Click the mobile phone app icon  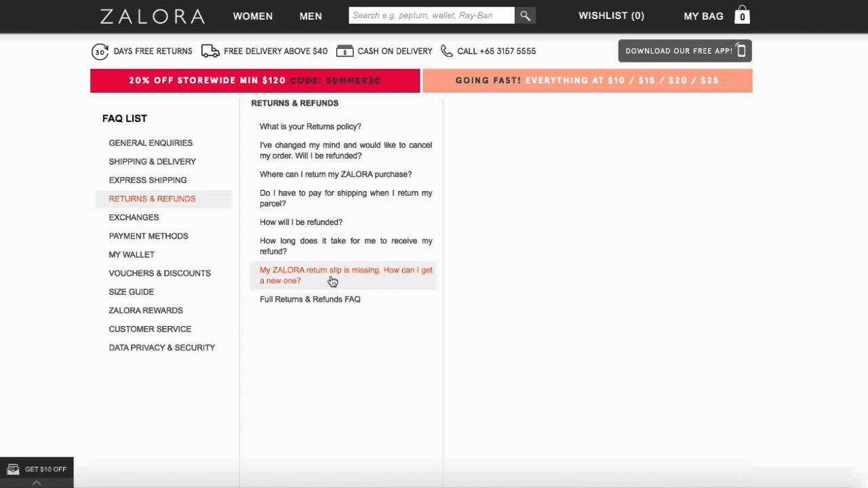(x=741, y=51)
